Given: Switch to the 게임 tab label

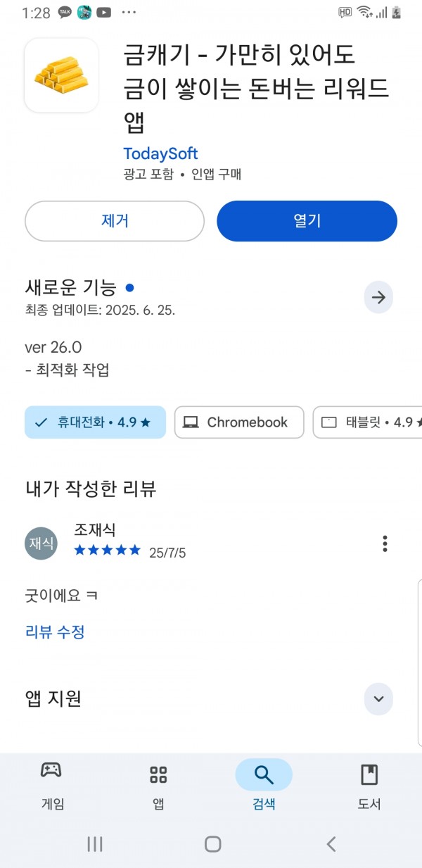Looking at the screenshot, I should click(53, 804).
